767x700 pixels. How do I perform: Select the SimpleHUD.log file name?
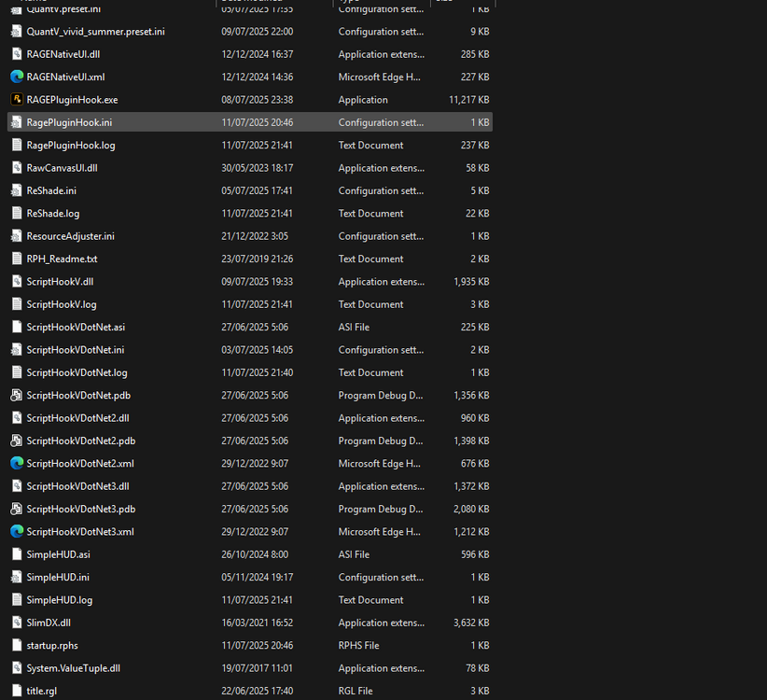coord(59,600)
